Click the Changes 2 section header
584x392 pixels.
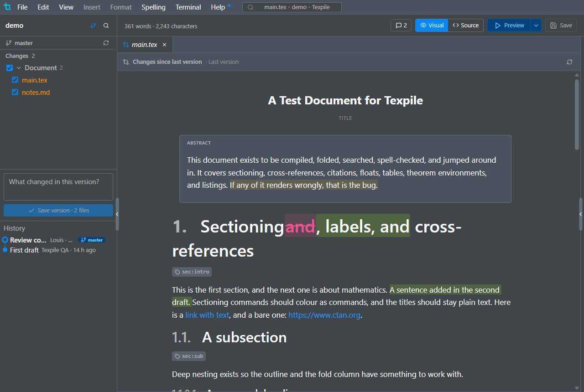click(20, 56)
